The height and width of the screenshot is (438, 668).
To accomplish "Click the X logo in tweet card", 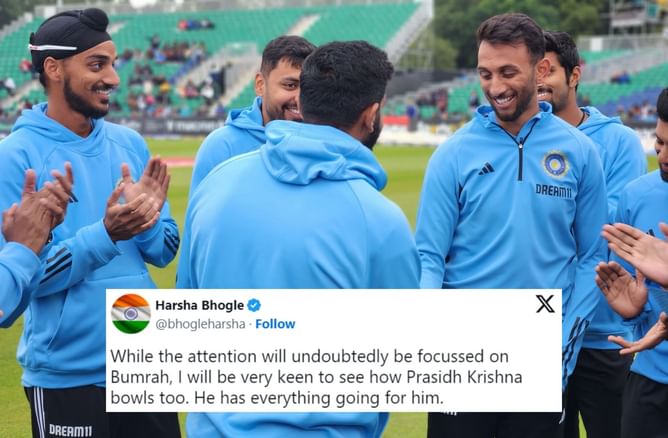I will (x=545, y=304).
